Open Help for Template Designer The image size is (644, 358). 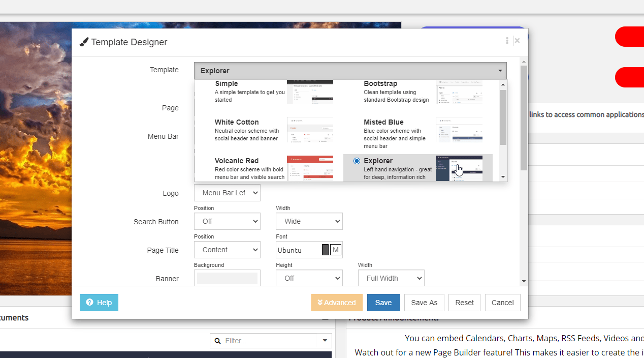click(x=99, y=303)
